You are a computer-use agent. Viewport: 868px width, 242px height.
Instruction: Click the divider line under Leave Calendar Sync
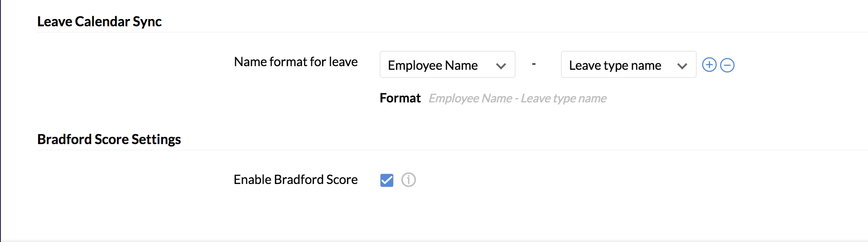click(453, 32)
